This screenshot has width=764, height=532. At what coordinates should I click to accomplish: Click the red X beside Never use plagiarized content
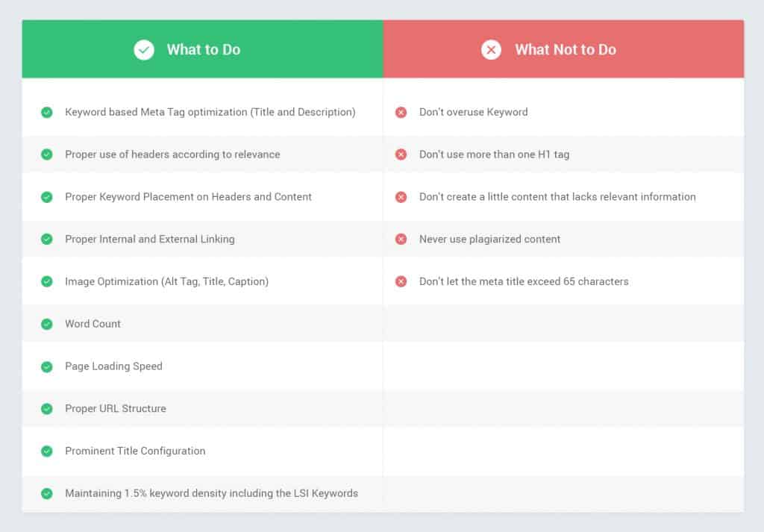point(401,239)
